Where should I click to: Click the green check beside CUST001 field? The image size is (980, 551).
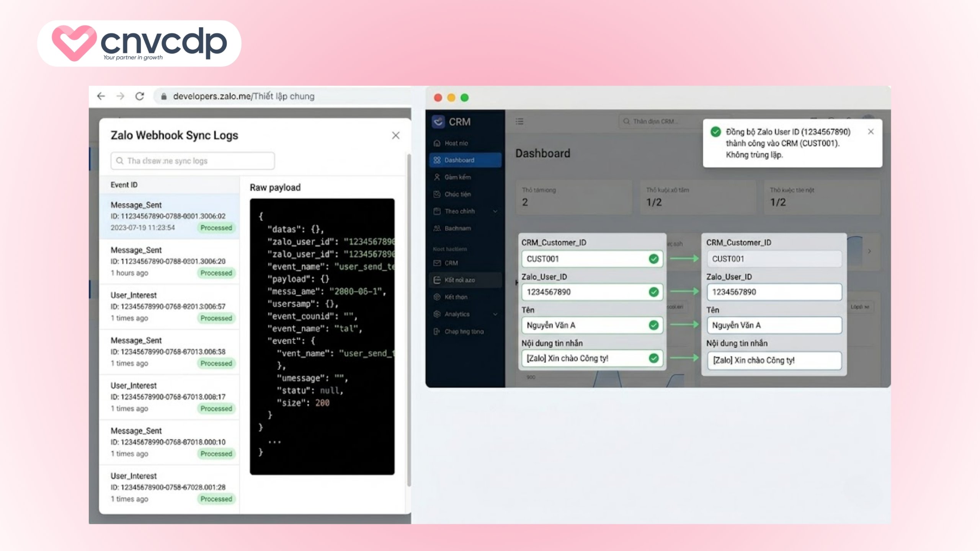pyautogui.click(x=654, y=259)
